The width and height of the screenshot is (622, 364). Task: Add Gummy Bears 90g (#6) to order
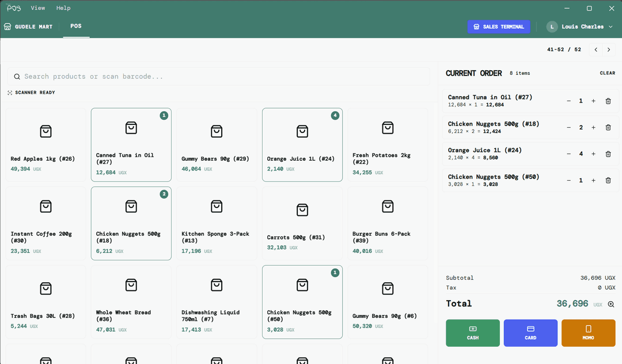[x=388, y=302]
